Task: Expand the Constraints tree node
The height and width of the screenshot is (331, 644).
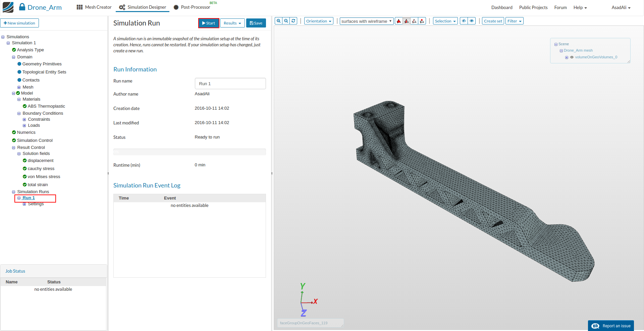Action: tap(24, 119)
